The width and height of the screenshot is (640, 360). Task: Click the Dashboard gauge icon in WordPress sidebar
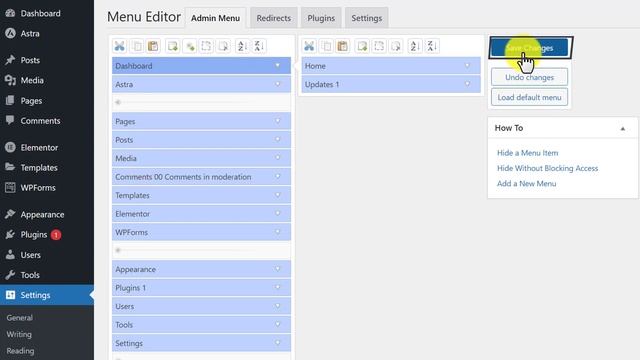coord(10,13)
